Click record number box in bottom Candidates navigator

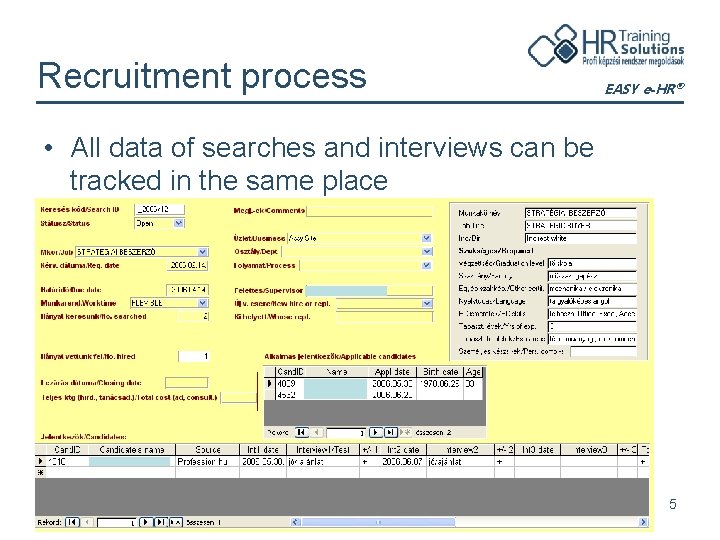(116, 523)
